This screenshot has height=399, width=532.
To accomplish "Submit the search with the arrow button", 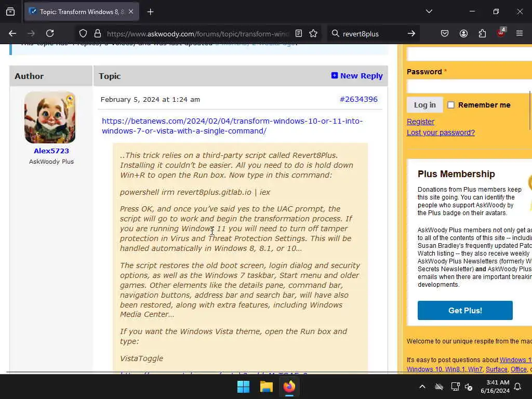I will 411,33.
